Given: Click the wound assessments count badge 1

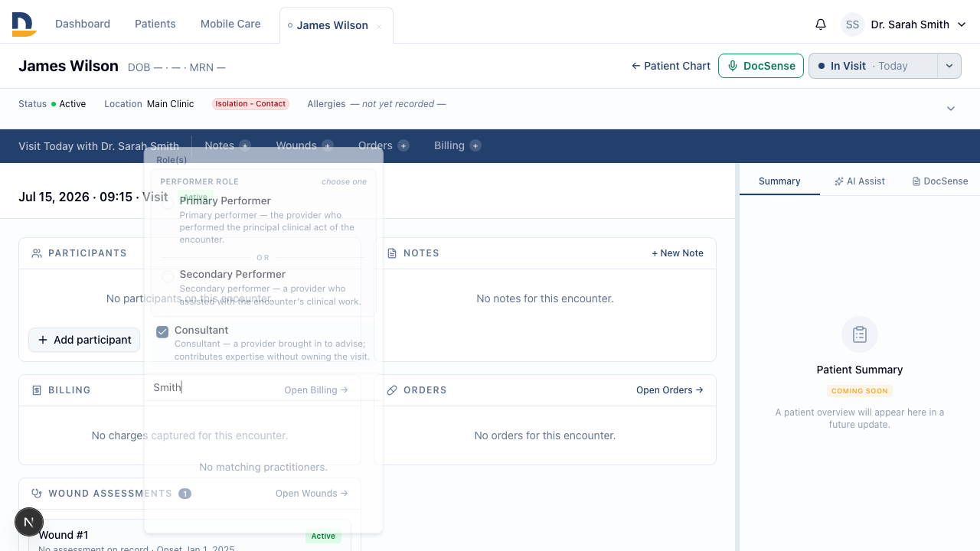Looking at the screenshot, I should coord(185,494).
